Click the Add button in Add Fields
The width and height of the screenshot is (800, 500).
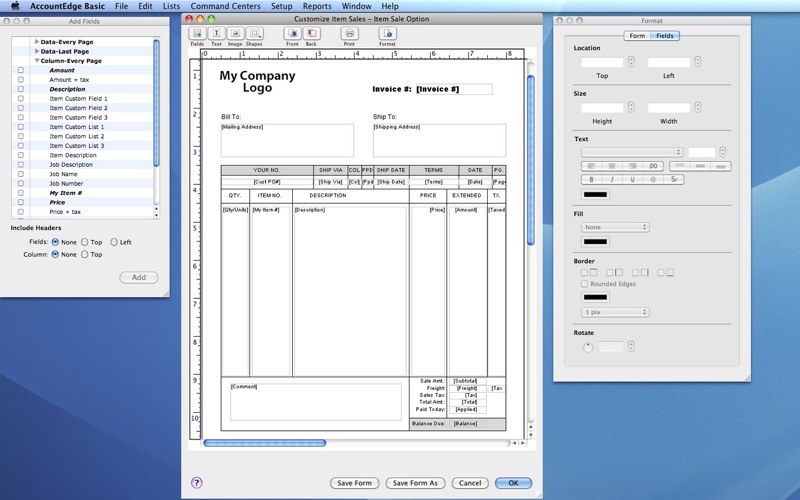tap(139, 278)
